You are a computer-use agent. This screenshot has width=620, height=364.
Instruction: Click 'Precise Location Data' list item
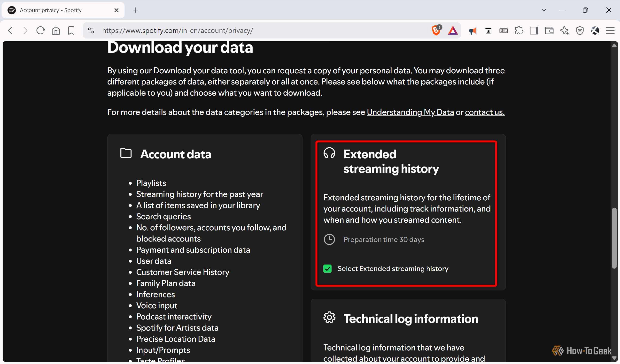tap(176, 339)
